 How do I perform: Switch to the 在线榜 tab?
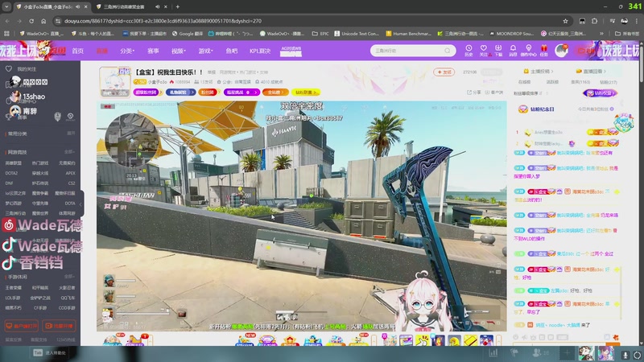525,82
